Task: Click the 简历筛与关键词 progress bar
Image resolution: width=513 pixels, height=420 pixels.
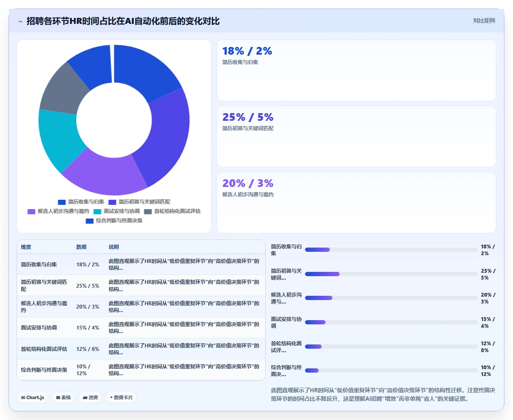Action: coord(391,274)
